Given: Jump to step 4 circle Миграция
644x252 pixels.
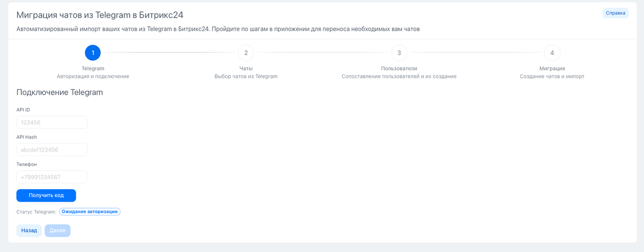Looking at the screenshot, I should (x=552, y=53).
